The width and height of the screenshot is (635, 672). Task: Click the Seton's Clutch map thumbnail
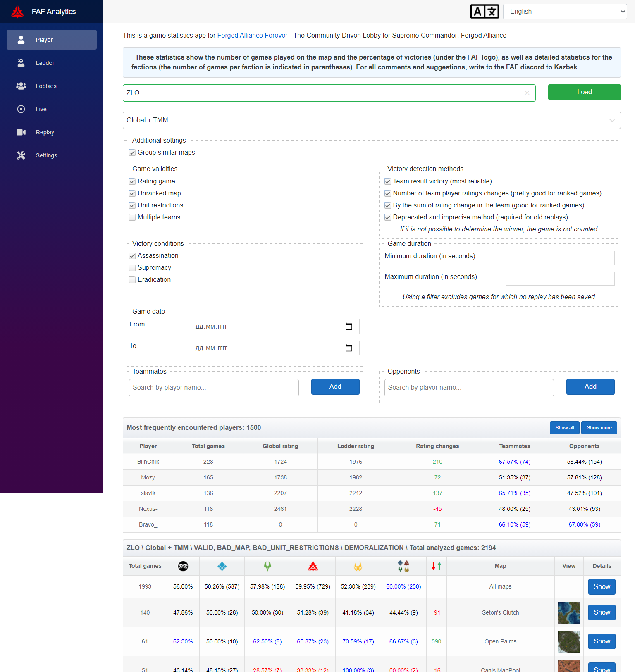569,612
